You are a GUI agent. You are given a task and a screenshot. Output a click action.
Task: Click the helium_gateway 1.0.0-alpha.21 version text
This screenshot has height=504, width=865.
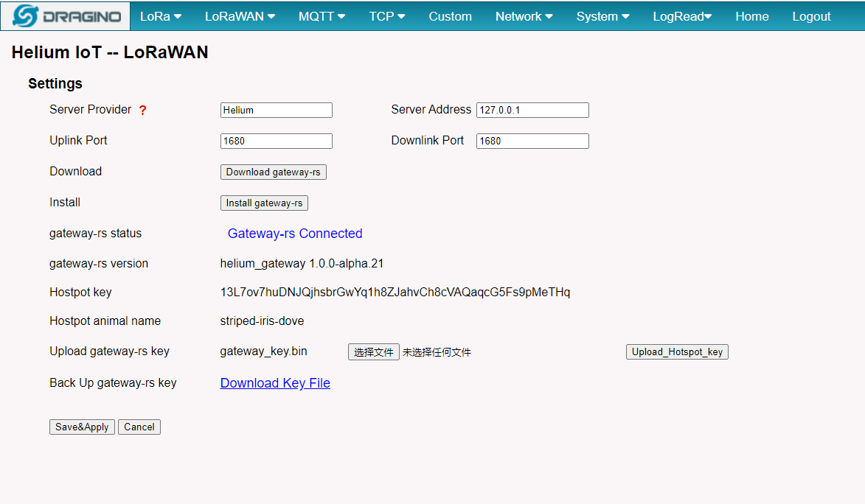[302, 264]
